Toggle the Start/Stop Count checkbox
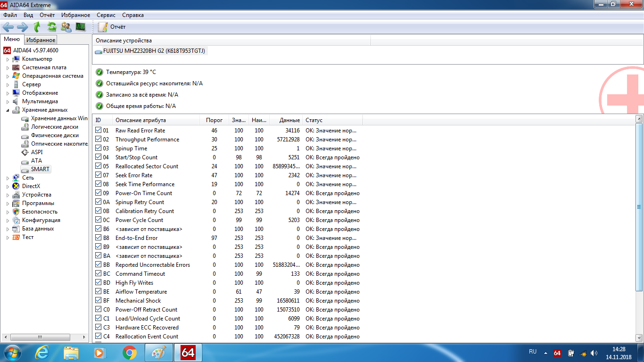 point(98,157)
